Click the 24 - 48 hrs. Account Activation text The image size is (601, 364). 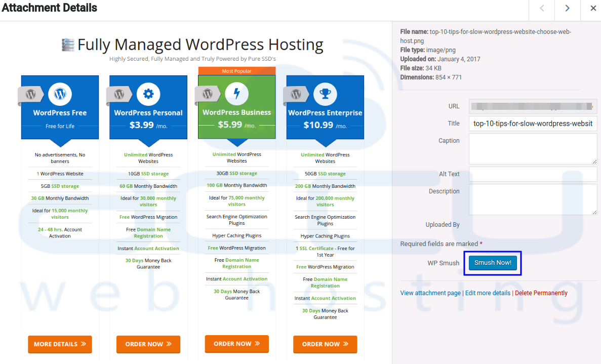[60, 232]
